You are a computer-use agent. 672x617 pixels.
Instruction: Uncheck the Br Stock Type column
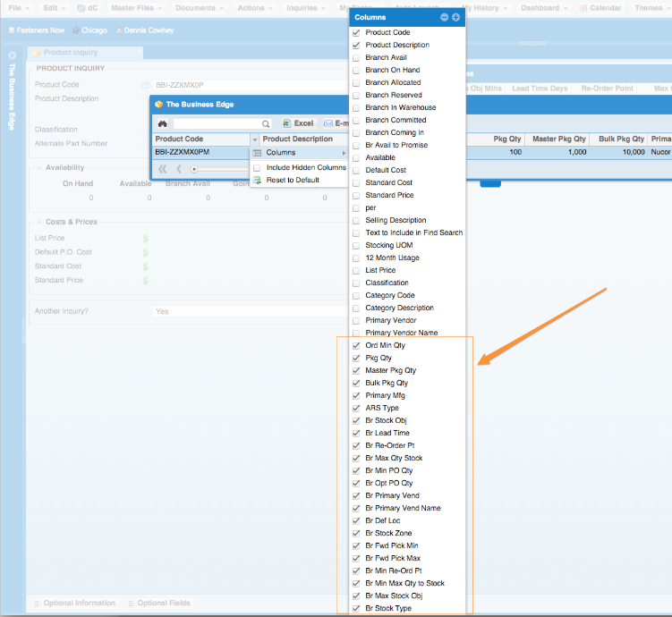coord(356,608)
